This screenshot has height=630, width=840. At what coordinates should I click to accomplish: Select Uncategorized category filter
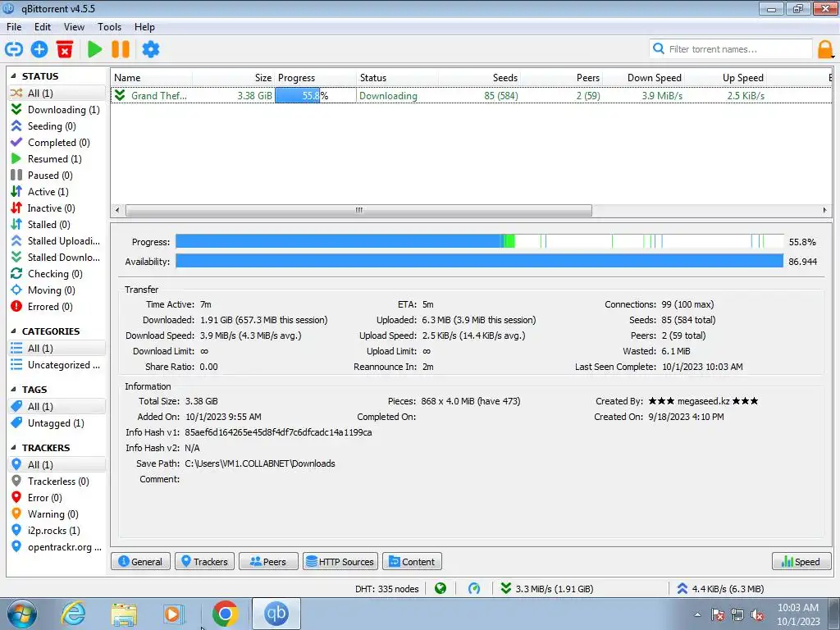(57, 365)
